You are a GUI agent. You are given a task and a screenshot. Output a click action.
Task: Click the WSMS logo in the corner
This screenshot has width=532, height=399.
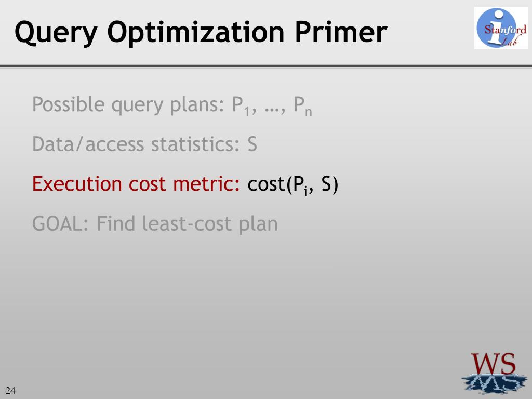pos(494,373)
